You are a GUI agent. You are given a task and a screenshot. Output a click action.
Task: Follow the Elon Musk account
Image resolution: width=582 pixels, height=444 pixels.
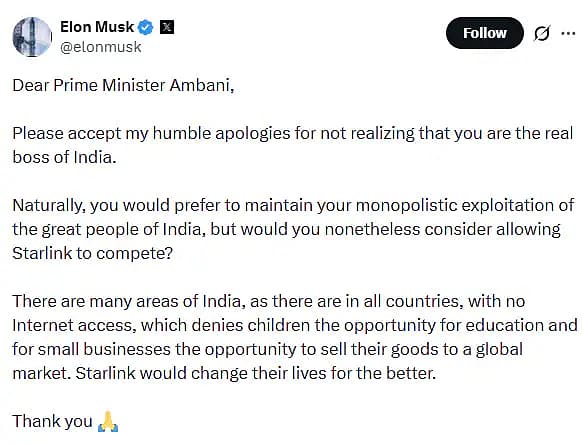click(484, 33)
